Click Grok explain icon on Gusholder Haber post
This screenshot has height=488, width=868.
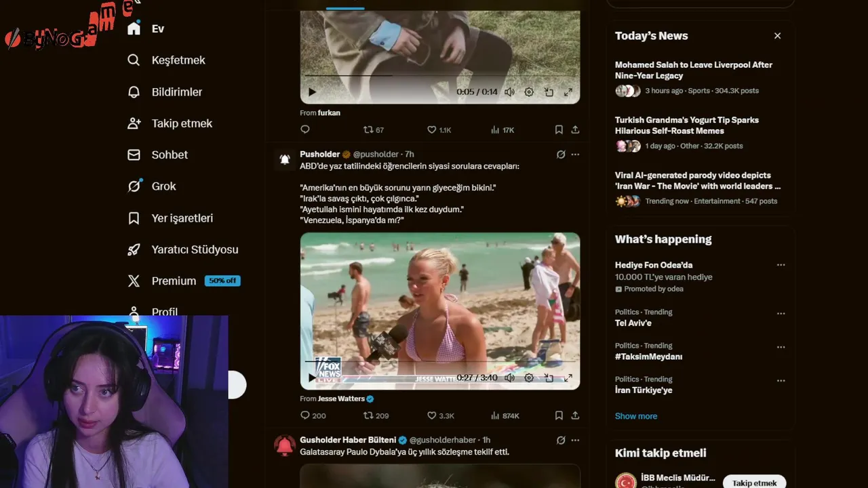(561, 440)
